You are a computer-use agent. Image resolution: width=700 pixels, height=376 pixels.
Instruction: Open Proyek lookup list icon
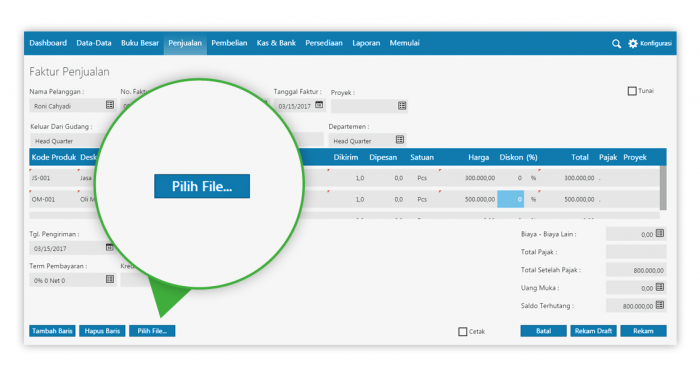pos(402,106)
